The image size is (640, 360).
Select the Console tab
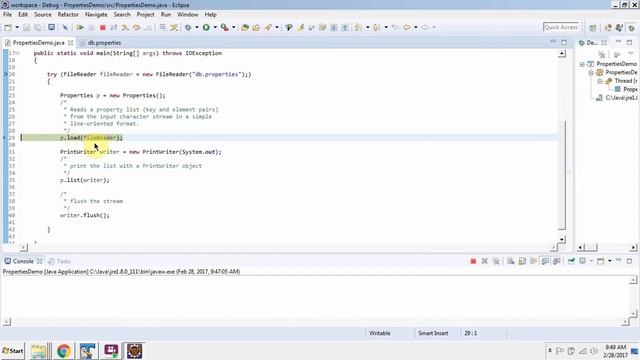(x=23, y=261)
